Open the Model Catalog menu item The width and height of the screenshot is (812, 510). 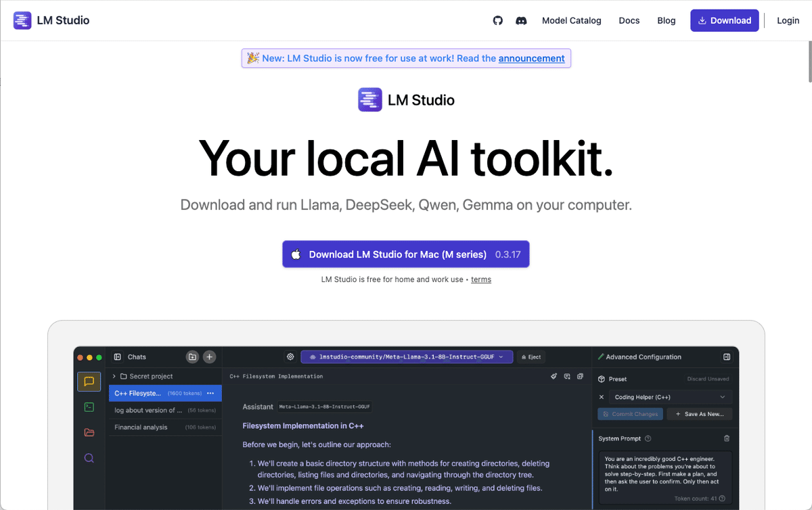571,20
